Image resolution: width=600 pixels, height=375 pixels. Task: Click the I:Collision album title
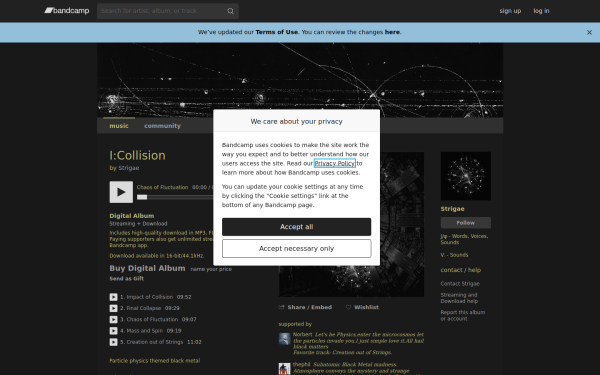click(x=137, y=156)
